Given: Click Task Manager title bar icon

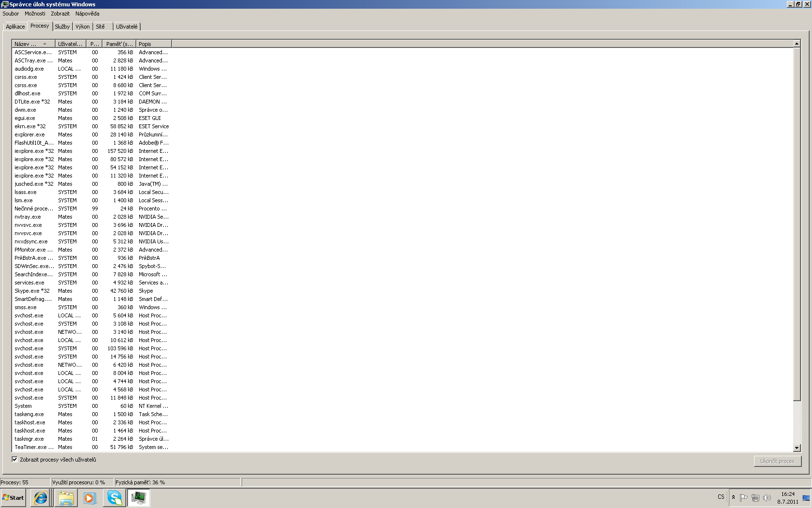Looking at the screenshot, I should pyautogui.click(x=5, y=4).
